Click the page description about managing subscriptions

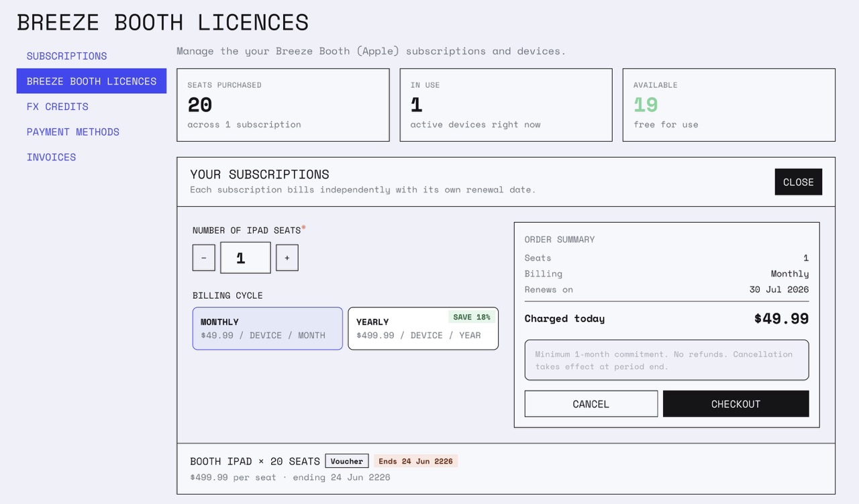tap(371, 51)
